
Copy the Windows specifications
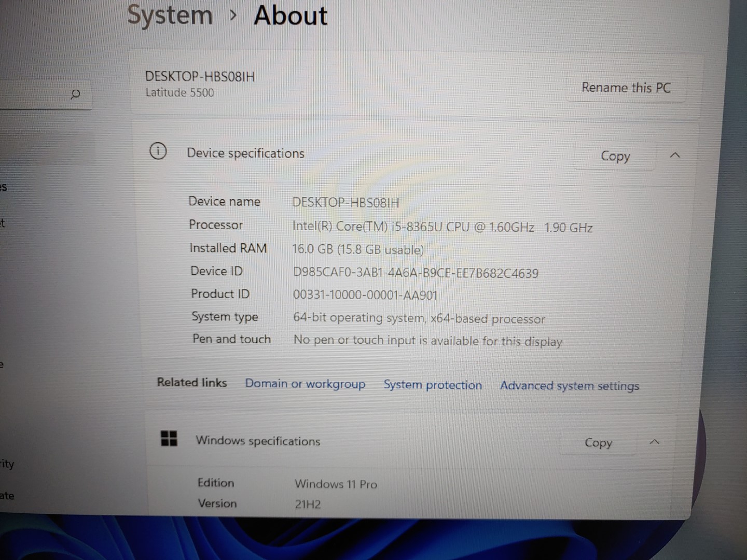[x=599, y=443]
